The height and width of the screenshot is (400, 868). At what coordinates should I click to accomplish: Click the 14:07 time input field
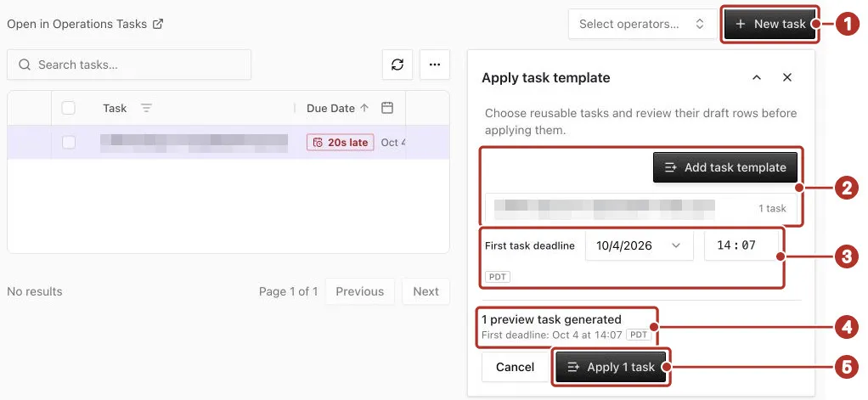(741, 245)
